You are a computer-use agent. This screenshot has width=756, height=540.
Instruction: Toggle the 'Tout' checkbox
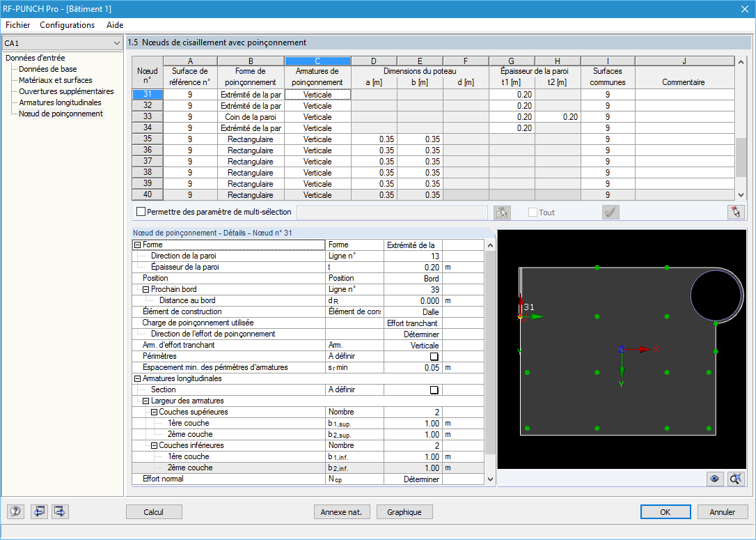[533, 213]
